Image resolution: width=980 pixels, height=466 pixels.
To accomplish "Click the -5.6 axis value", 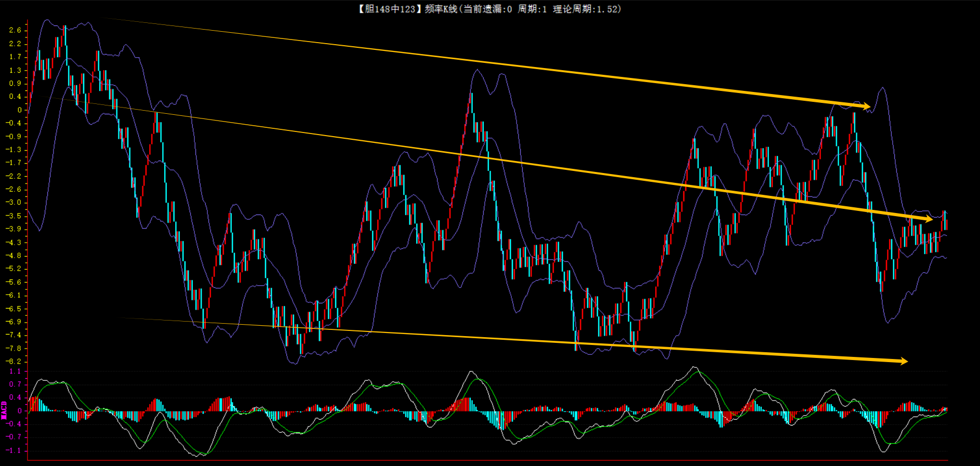I will pyautogui.click(x=14, y=282).
